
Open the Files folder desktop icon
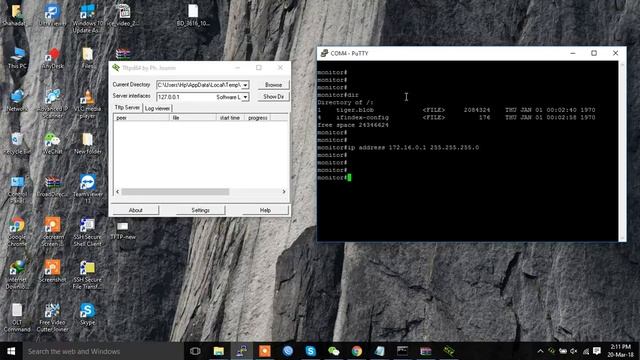tap(87, 58)
